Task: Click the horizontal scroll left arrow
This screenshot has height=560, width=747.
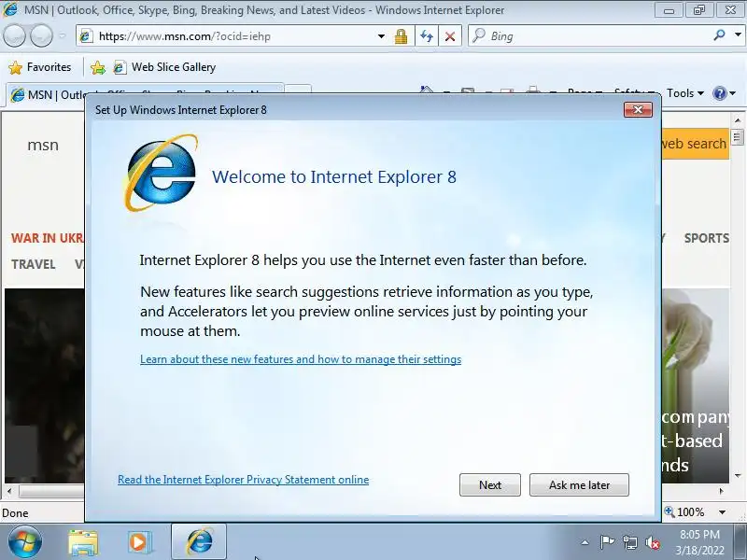Action: coord(9,491)
